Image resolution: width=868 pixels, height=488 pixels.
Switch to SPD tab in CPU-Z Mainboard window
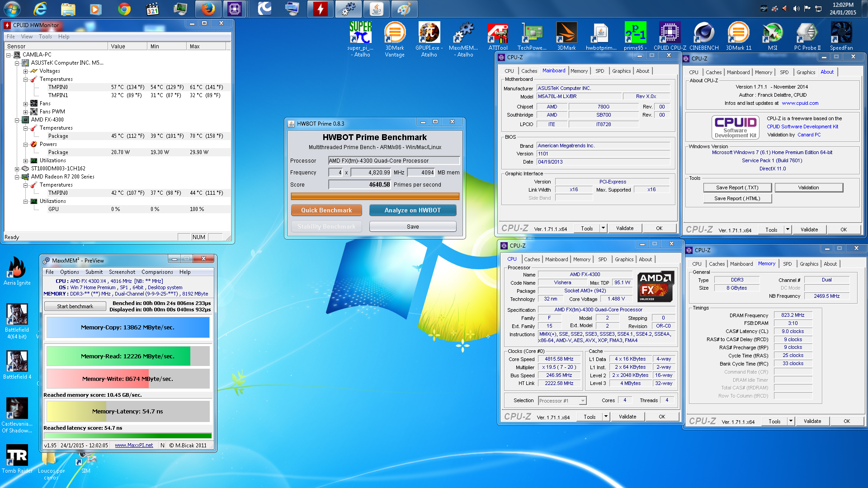click(x=599, y=71)
